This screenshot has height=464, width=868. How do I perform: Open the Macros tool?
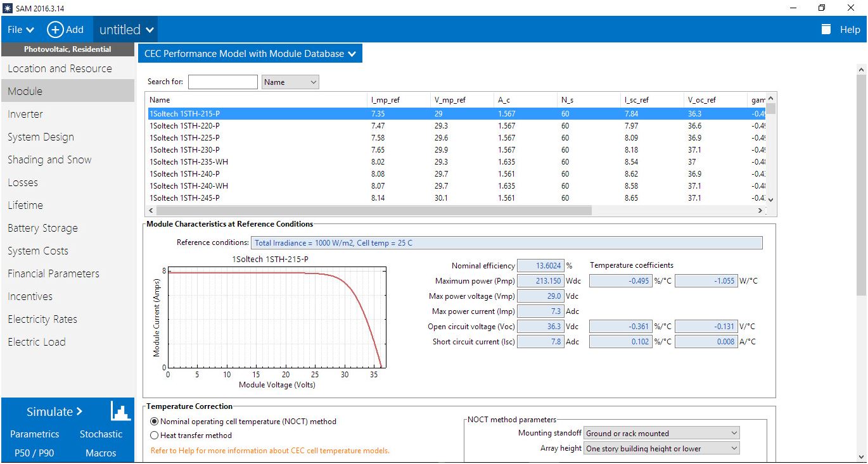pyautogui.click(x=101, y=453)
